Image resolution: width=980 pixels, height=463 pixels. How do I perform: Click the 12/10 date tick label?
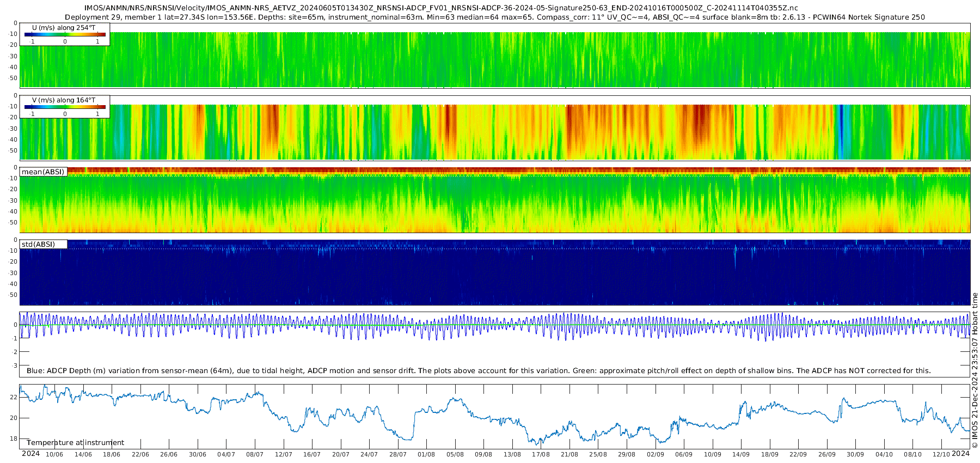click(941, 454)
